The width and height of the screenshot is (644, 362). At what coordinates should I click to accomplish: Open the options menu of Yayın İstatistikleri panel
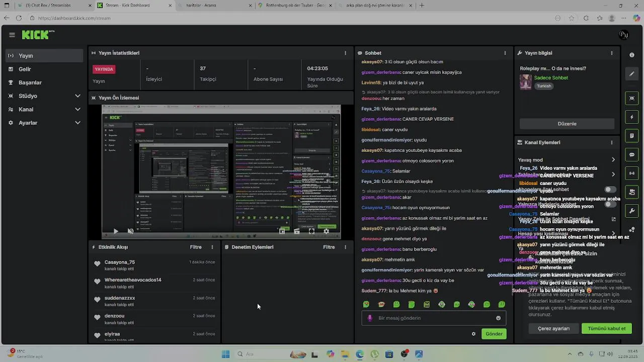tap(345, 53)
